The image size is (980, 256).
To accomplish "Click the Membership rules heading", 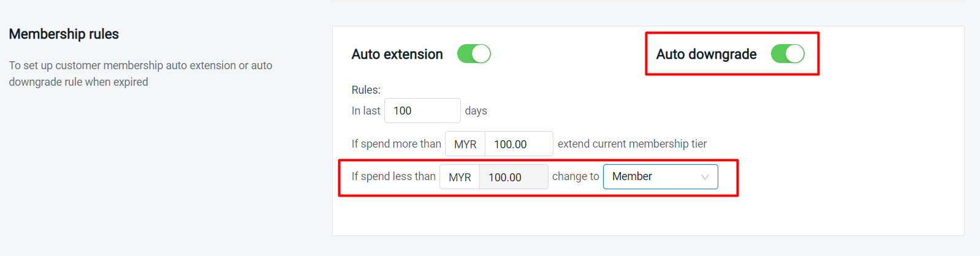I will point(64,34).
